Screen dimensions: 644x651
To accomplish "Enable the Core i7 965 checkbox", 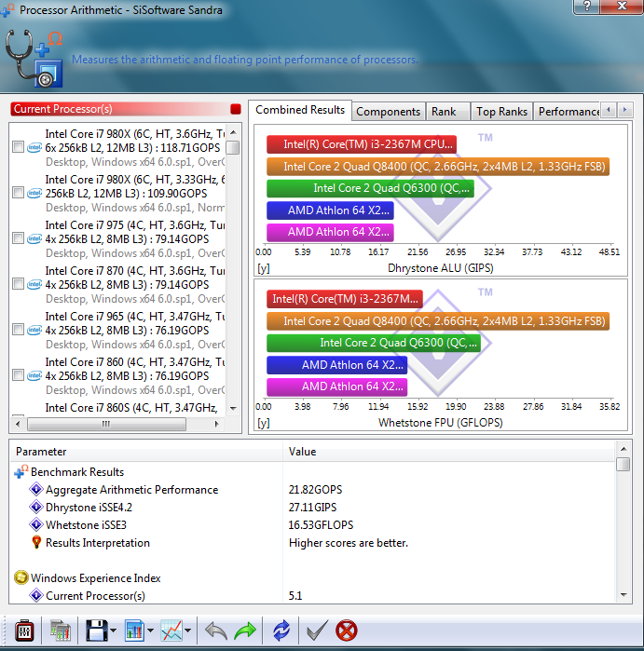I will (x=18, y=330).
